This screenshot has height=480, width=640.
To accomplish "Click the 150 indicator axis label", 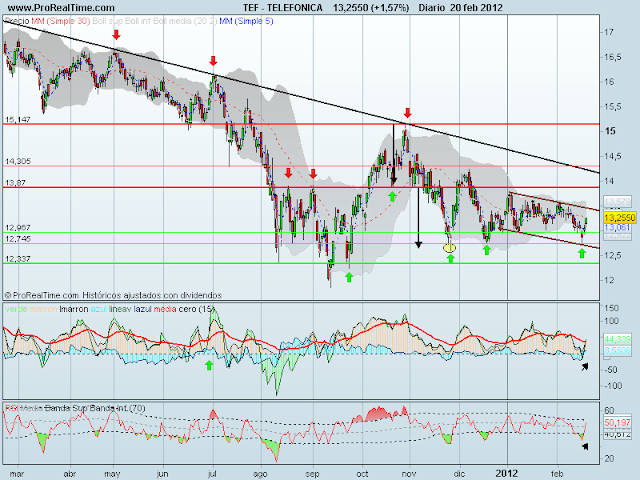I will click(x=611, y=308).
